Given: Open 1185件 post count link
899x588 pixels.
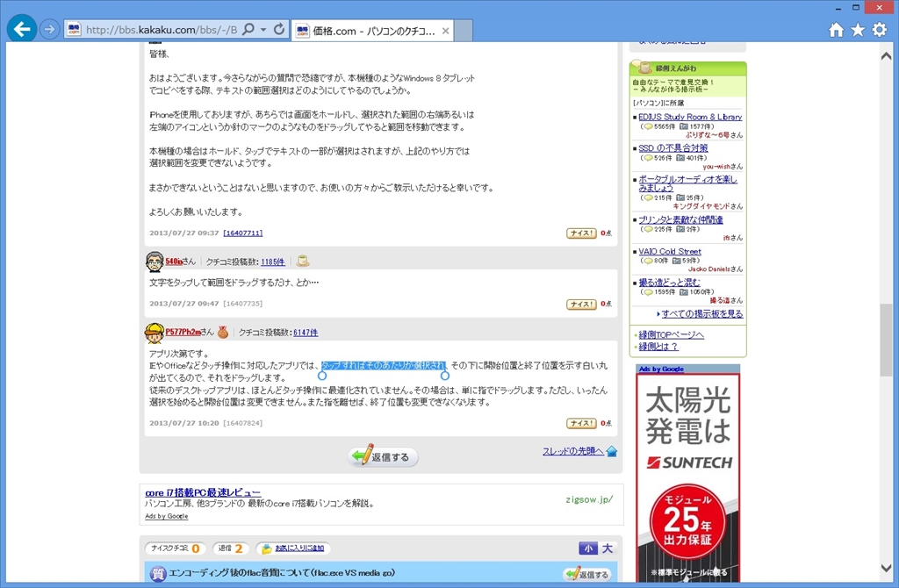Looking at the screenshot, I should point(273,262).
